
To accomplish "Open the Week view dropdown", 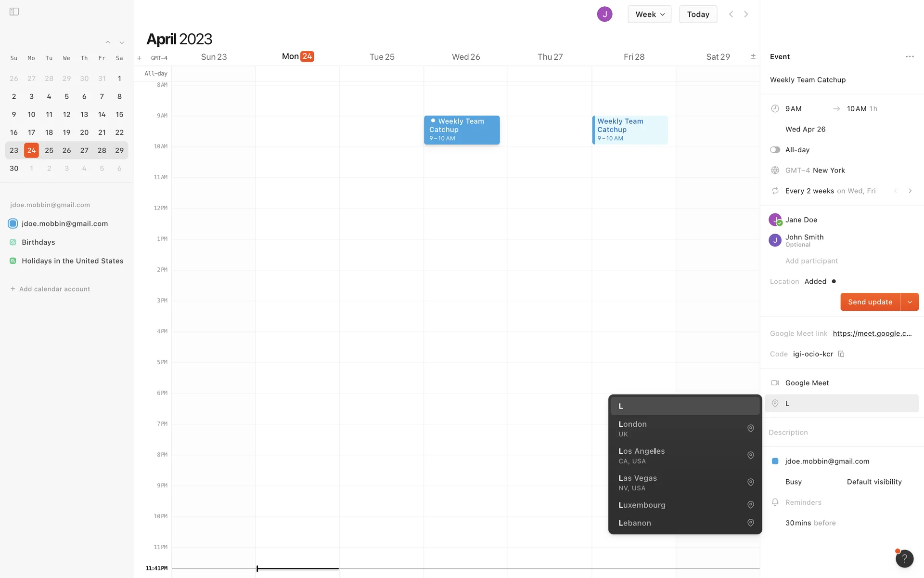I will 649,14.
